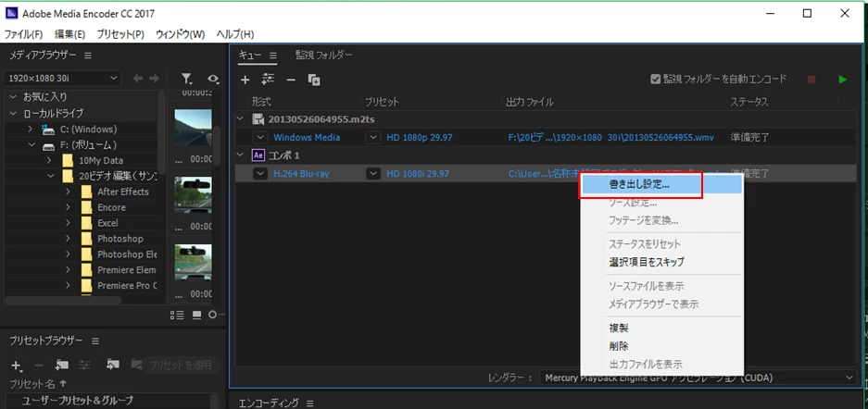This screenshot has height=409, width=868.
Task: Duplicate the selected queue item via the toolbar icon
Action: [x=314, y=80]
